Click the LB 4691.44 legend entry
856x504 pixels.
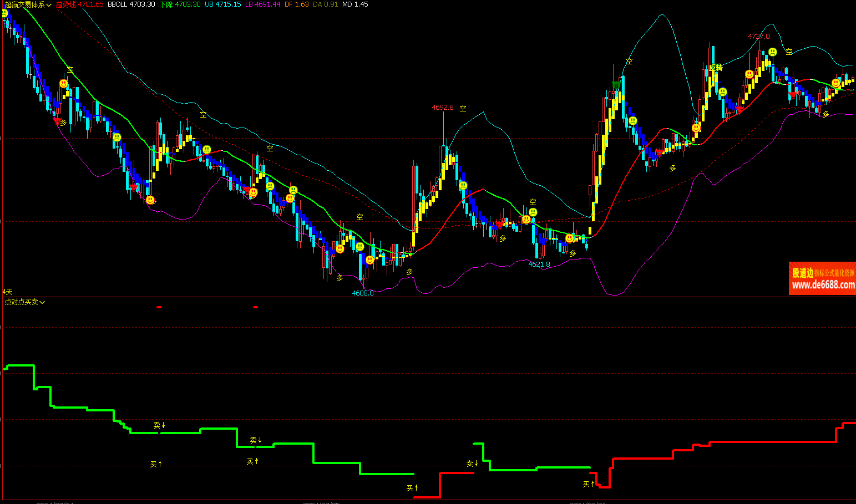click(262, 4)
